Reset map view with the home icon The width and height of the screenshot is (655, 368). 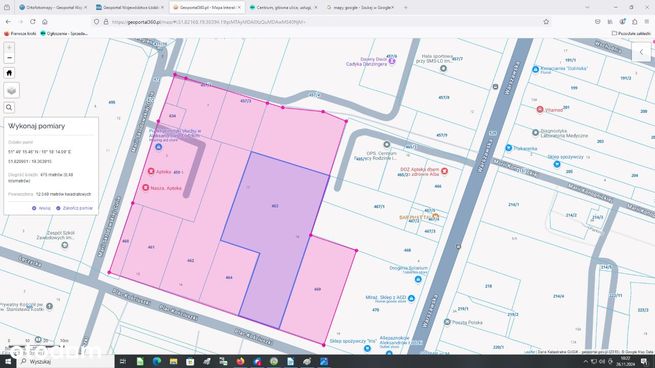(x=9, y=73)
